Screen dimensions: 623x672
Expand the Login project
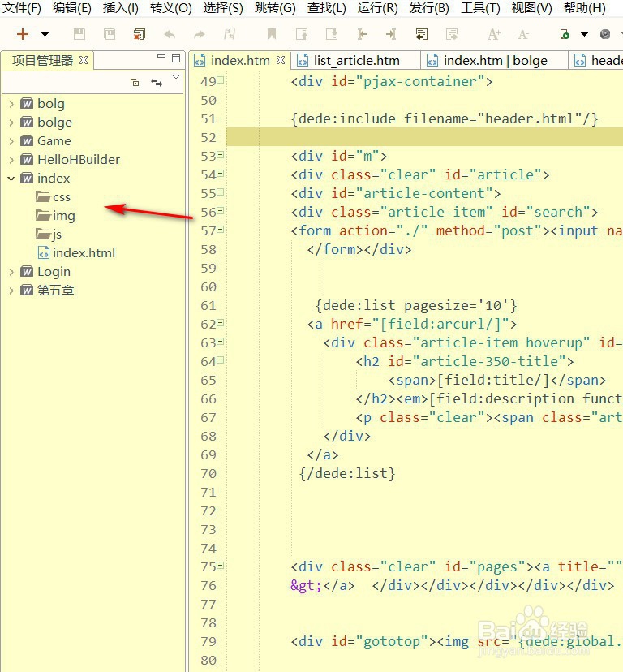pyautogui.click(x=11, y=272)
